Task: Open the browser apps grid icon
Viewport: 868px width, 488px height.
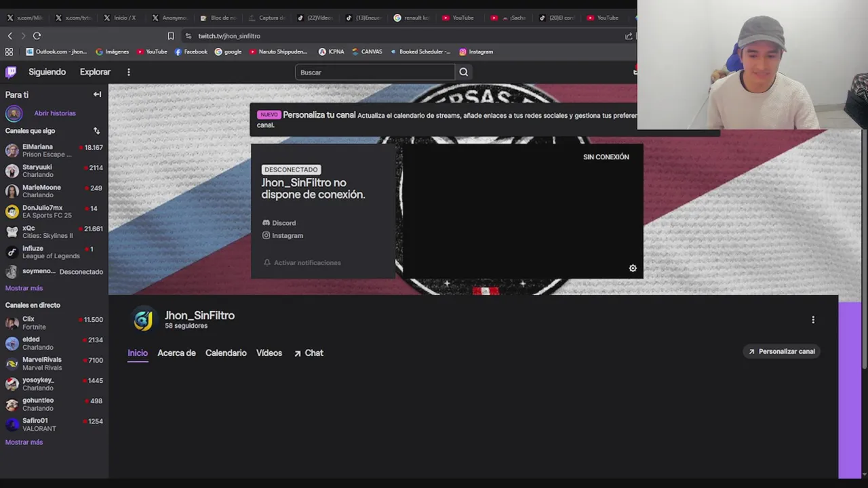Action: tap(9, 52)
